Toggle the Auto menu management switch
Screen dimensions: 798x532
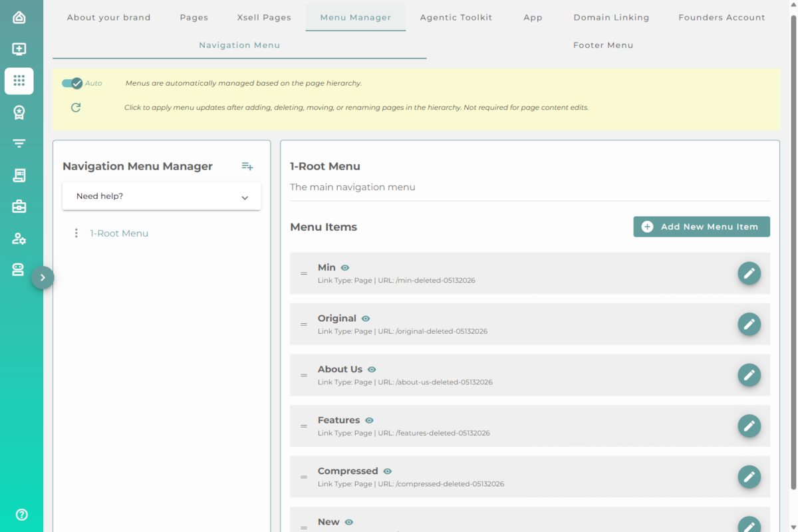coord(72,83)
